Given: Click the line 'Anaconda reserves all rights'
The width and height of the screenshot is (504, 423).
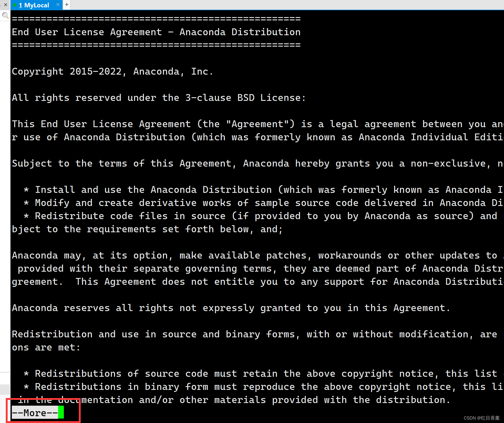Looking at the screenshot, I should point(231,308).
